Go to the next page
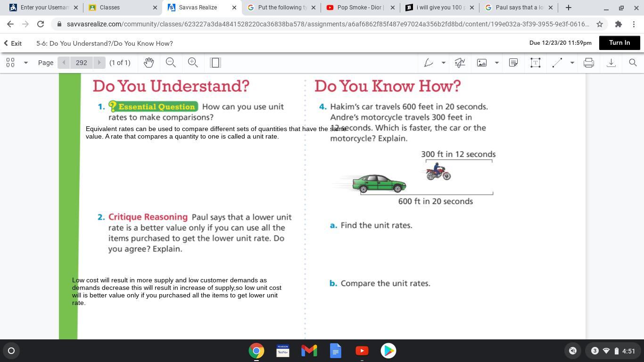 [99, 63]
